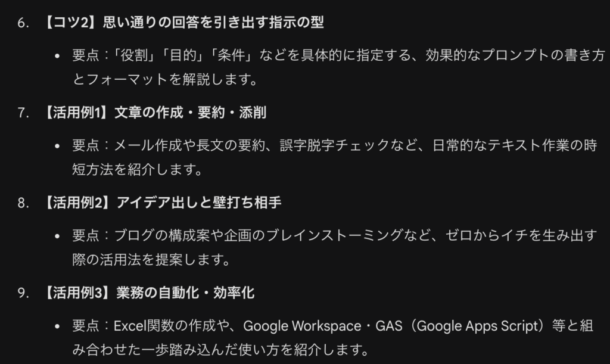Click list number 7
This screenshot has height=364, width=610.
click(x=23, y=113)
